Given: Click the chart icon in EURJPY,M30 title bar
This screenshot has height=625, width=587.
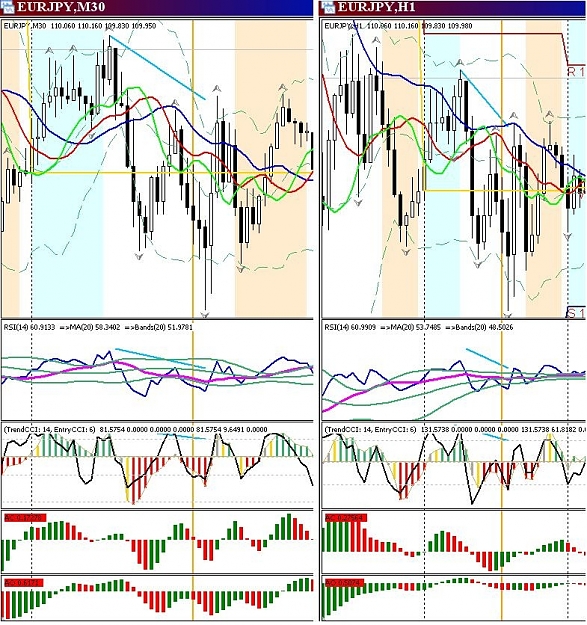Looking at the screenshot, I should (8, 7).
